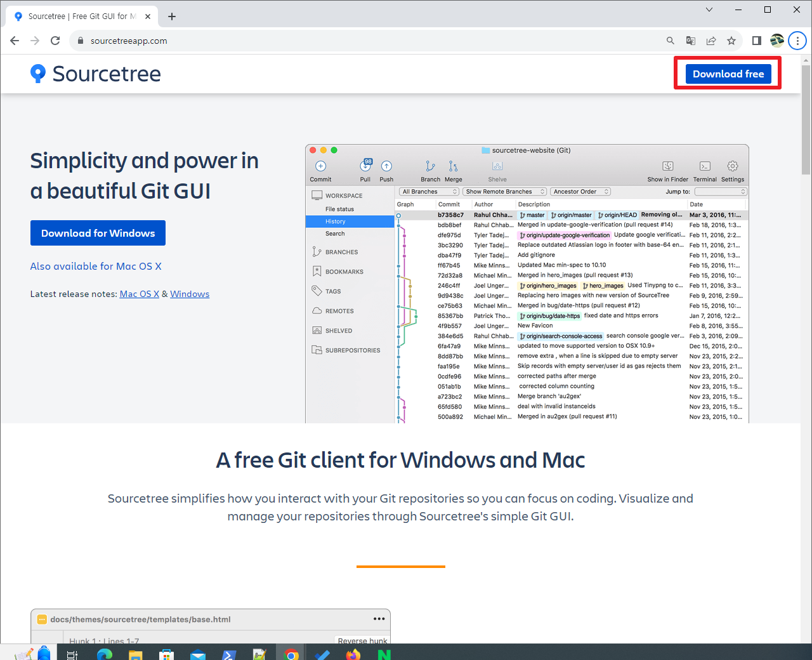The width and height of the screenshot is (812, 660).
Task: Open File Explorer from taskbar
Action: [x=136, y=654]
